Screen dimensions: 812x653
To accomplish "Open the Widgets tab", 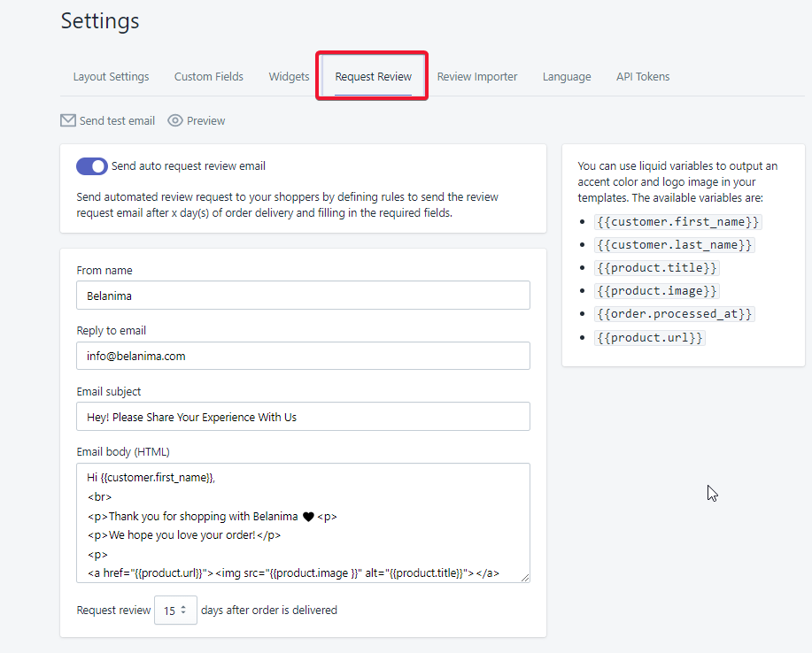I will click(x=289, y=77).
